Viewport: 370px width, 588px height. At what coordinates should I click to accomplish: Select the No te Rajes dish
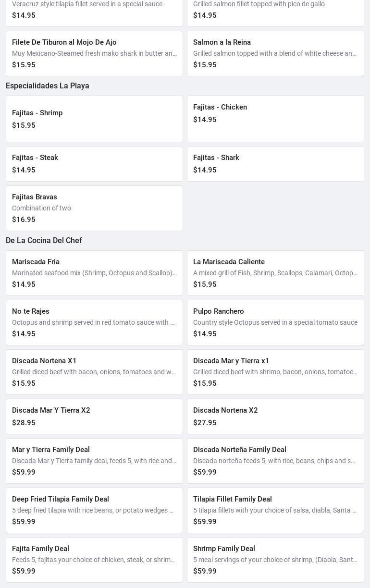pos(94,322)
